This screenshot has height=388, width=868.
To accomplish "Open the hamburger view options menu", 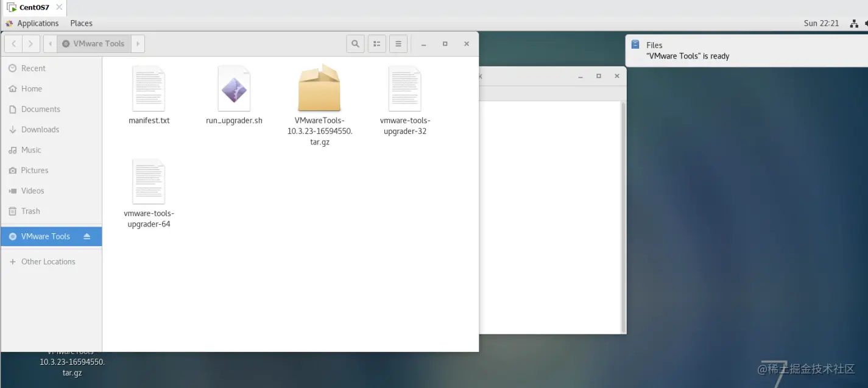I will [398, 44].
